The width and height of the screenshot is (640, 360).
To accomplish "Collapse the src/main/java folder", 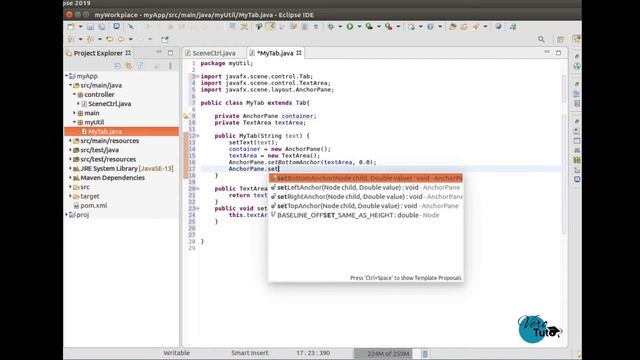I will pyautogui.click(x=71, y=85).
